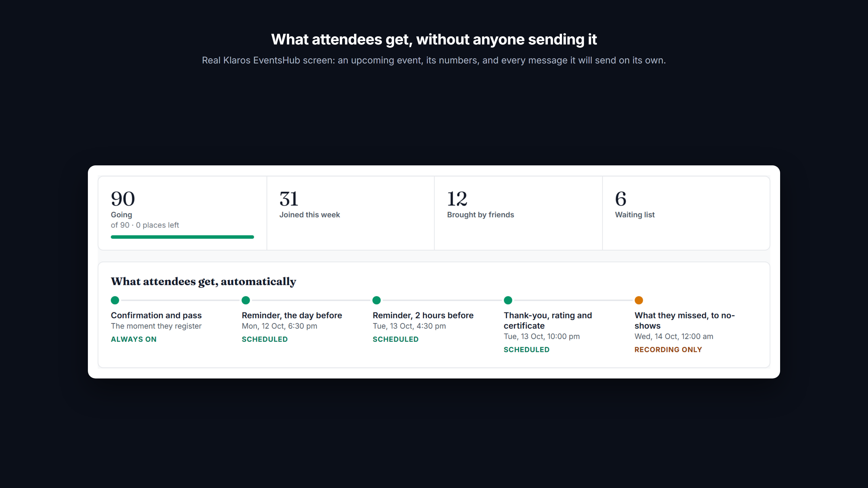868x488 pixels.
Task: Select the 12 Brought by friends number
Action: point(457,199)
